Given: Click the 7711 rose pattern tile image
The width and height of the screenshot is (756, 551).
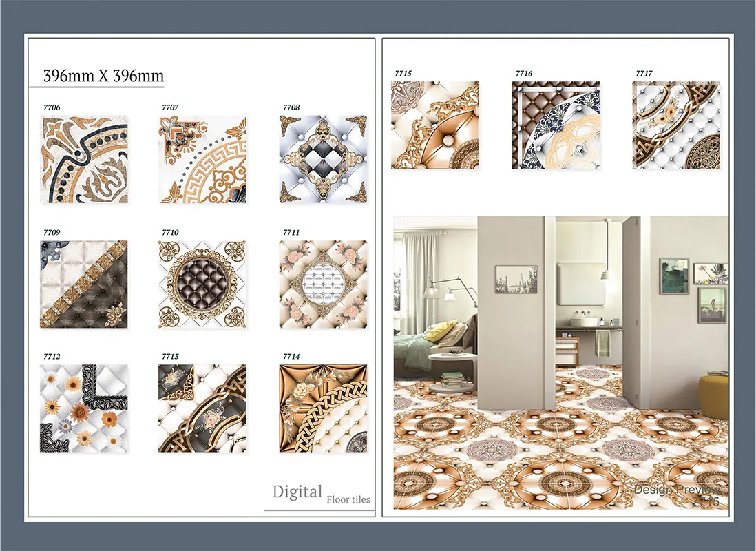Looking at the screenshot, I should [x=323, y=284].
